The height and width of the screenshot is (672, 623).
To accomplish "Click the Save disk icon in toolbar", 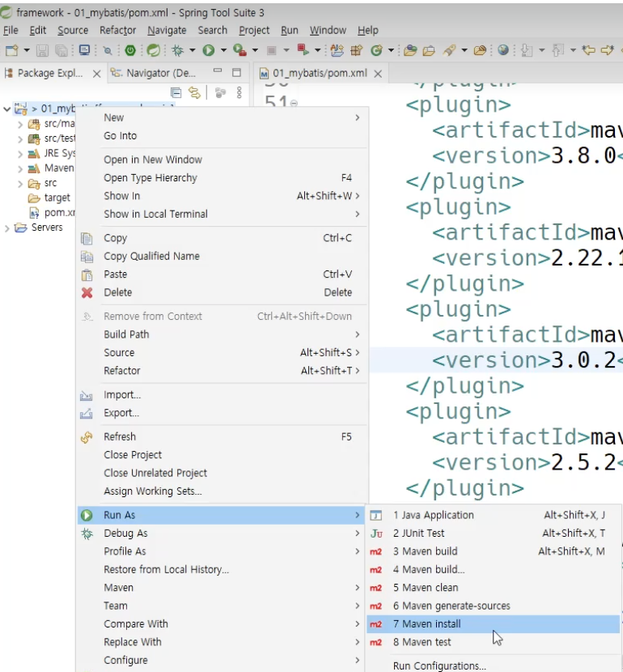I will point(42,50).
